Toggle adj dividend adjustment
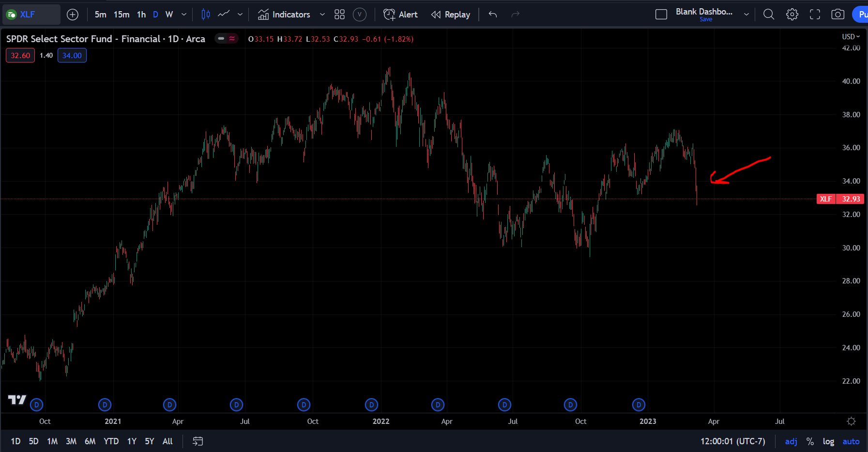 (x=791, y=441)
